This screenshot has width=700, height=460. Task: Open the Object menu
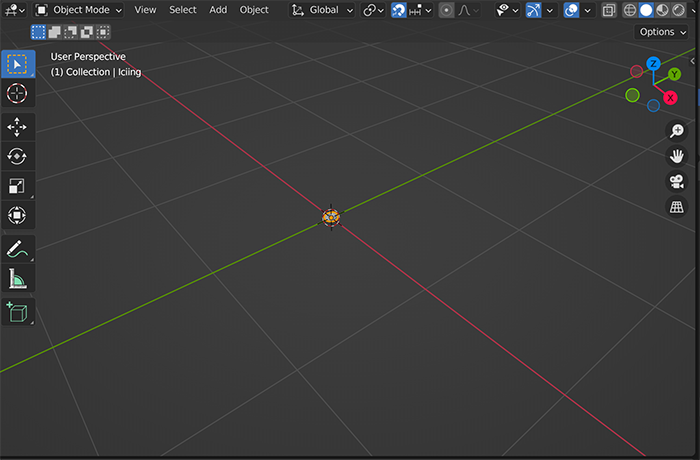(254, 10)
